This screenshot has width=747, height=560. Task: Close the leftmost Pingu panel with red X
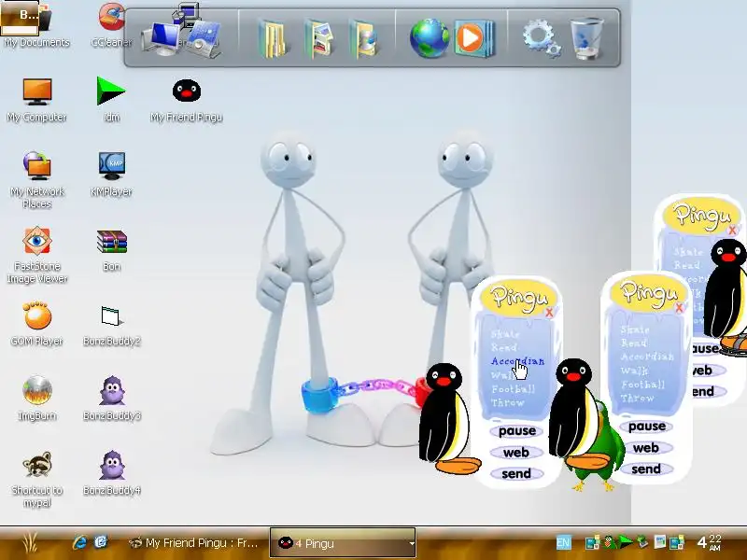tap(549, 313)
